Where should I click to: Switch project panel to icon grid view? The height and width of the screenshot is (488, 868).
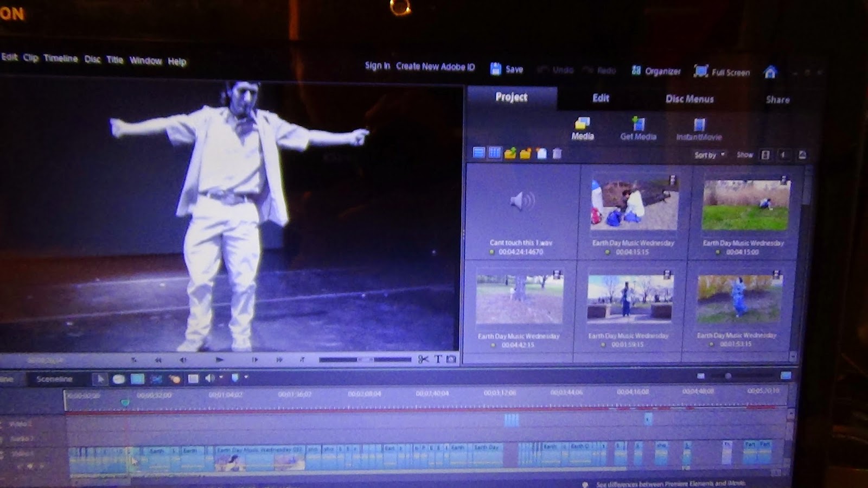point(494,153)
